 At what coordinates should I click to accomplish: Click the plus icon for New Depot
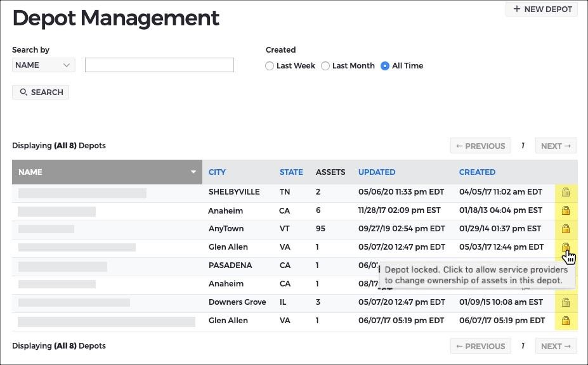517,9
